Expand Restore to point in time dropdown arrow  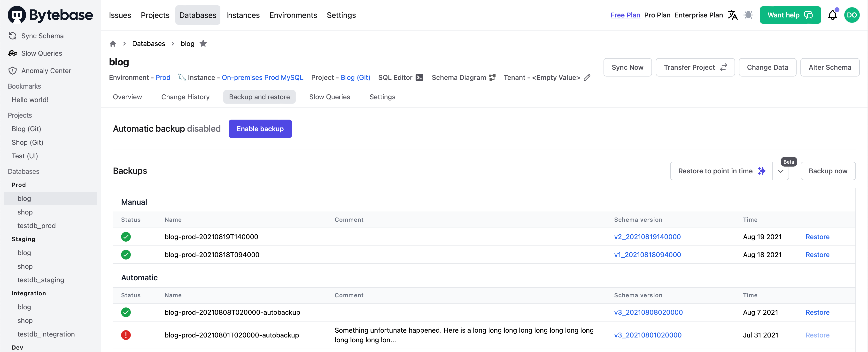781,171
